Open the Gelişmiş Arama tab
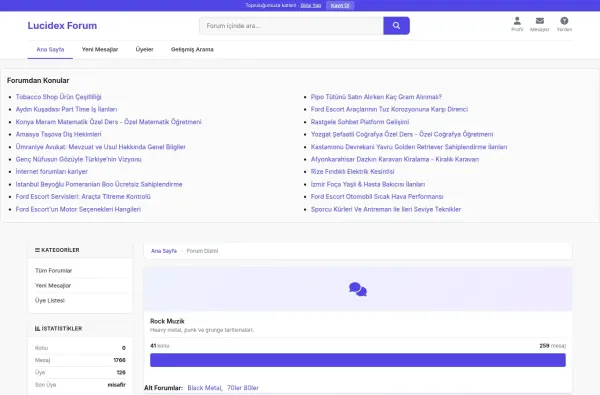600x395 pixels. point(192,49)
